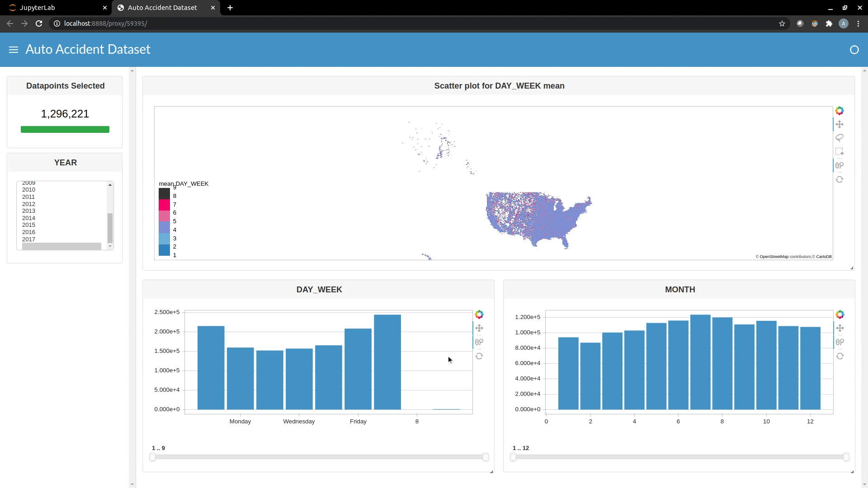Activate Box Select tool on map
This screenshot has width=868, height=488.
pyautogui.click(x=840, y=152)
